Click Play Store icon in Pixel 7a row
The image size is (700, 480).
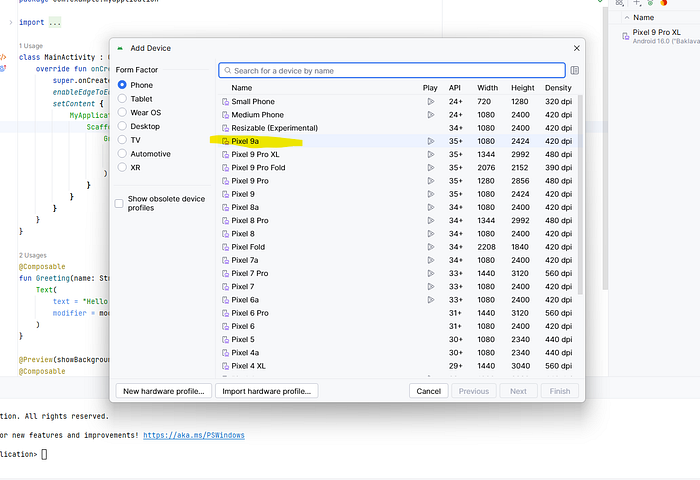[430, 260]
